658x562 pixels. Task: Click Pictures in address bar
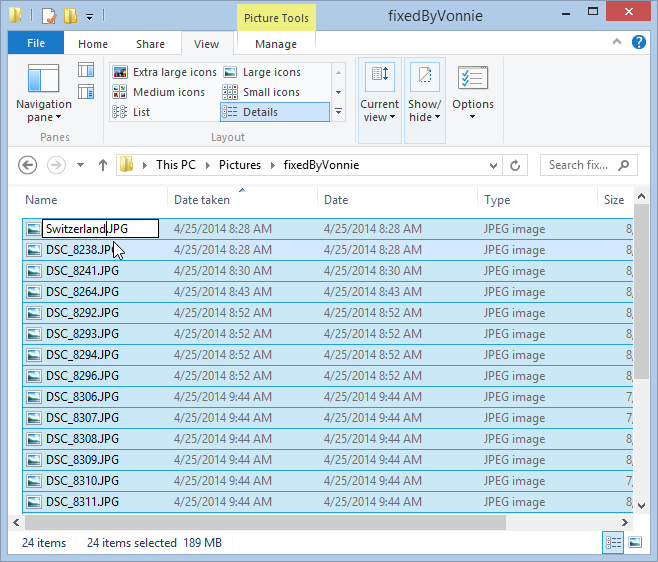pos(240,165)
